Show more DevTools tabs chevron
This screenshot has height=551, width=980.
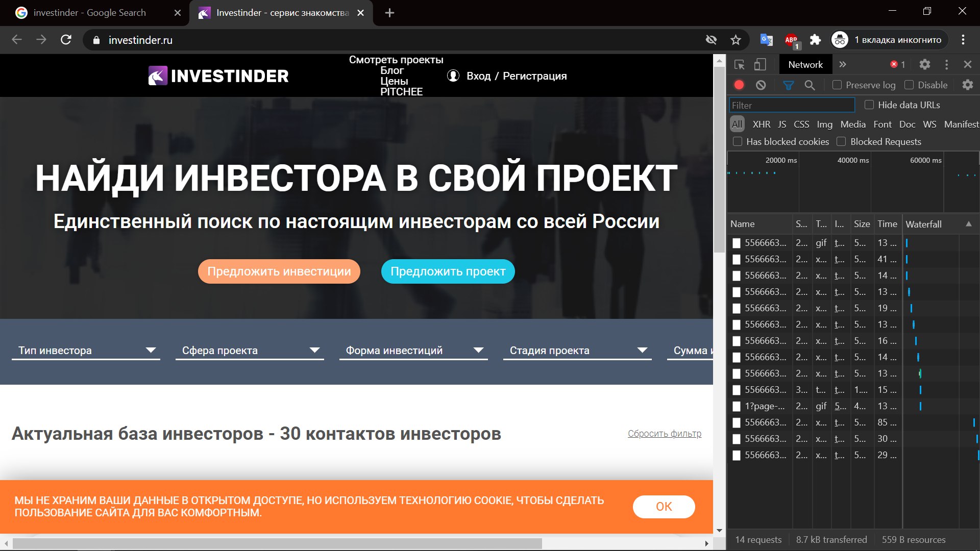coord(843,65)
